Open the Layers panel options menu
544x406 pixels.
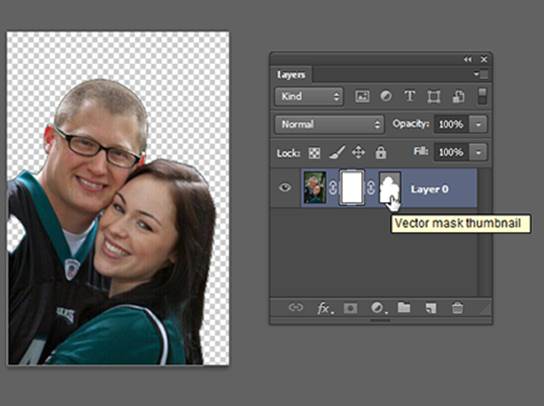click(x=481, y=74)
